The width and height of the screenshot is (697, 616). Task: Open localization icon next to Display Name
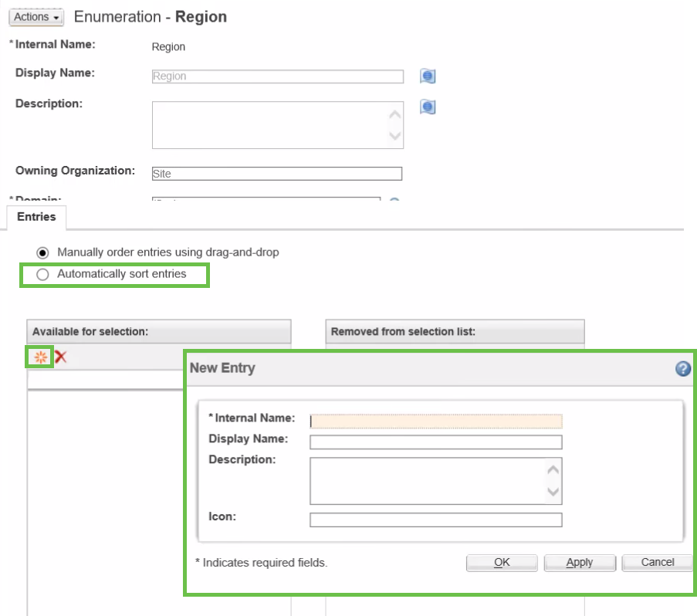tap(427, 76)
